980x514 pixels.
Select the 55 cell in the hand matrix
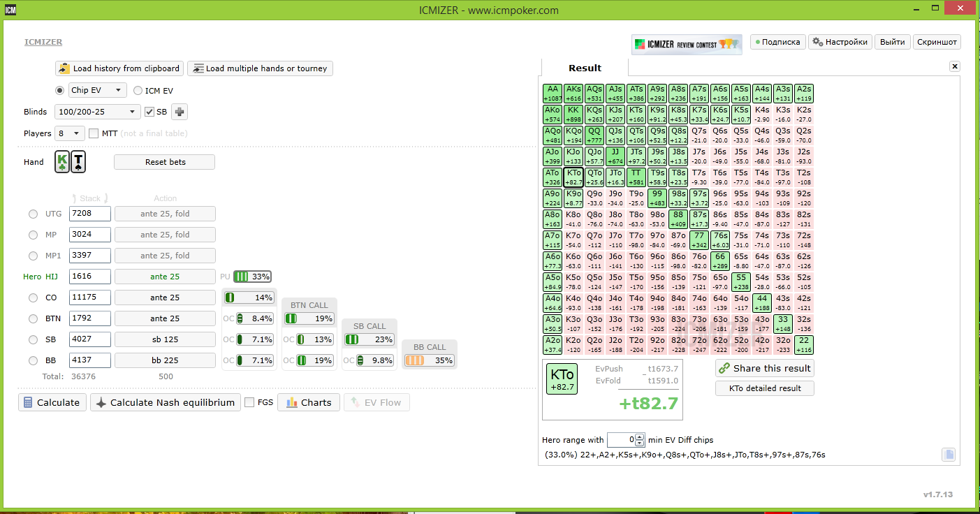742,282
